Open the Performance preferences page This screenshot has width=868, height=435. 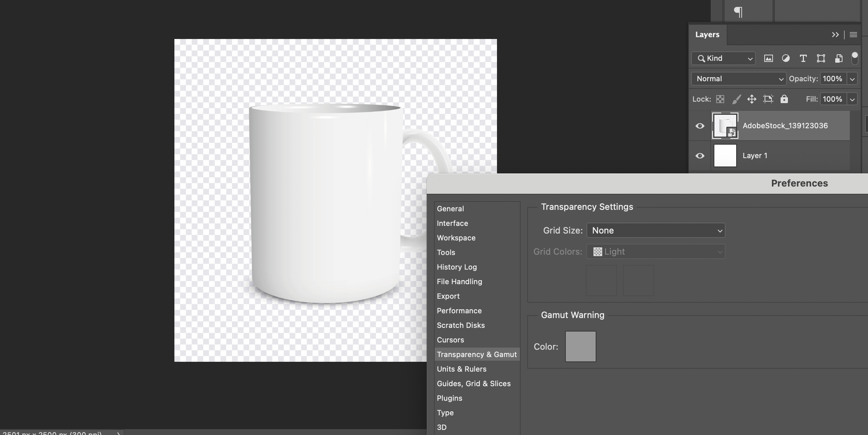coord(459,310)
